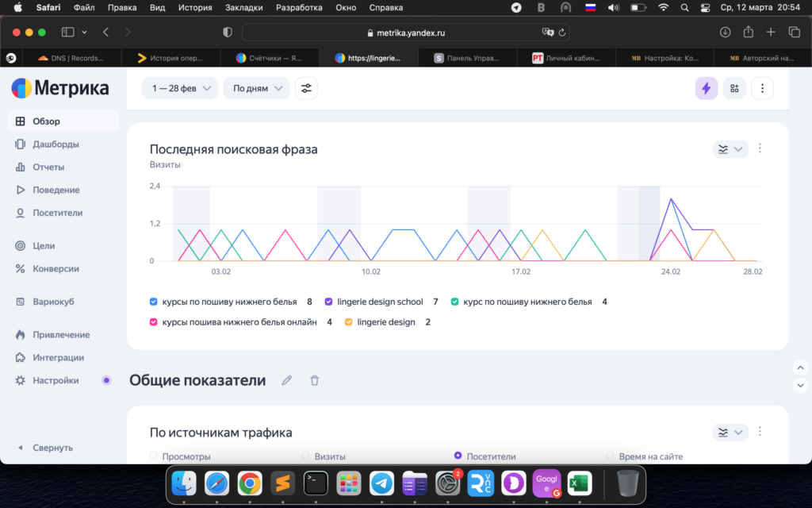
Task: Go back in Safari history
Action: click(x=105, y=32)
